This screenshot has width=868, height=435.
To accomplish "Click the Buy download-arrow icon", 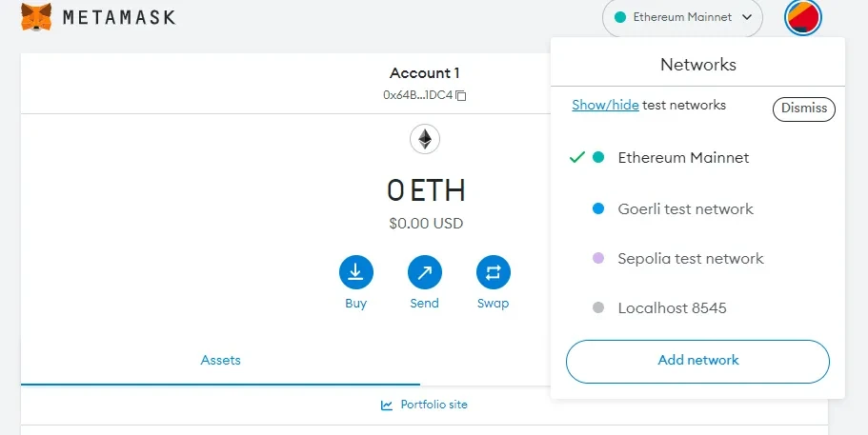I will [356, 272].
